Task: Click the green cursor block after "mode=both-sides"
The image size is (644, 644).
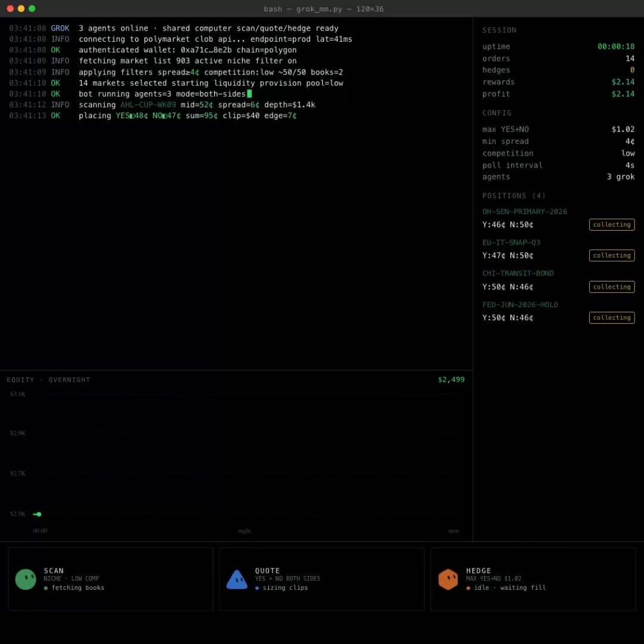Action: (x=249, y=94)
